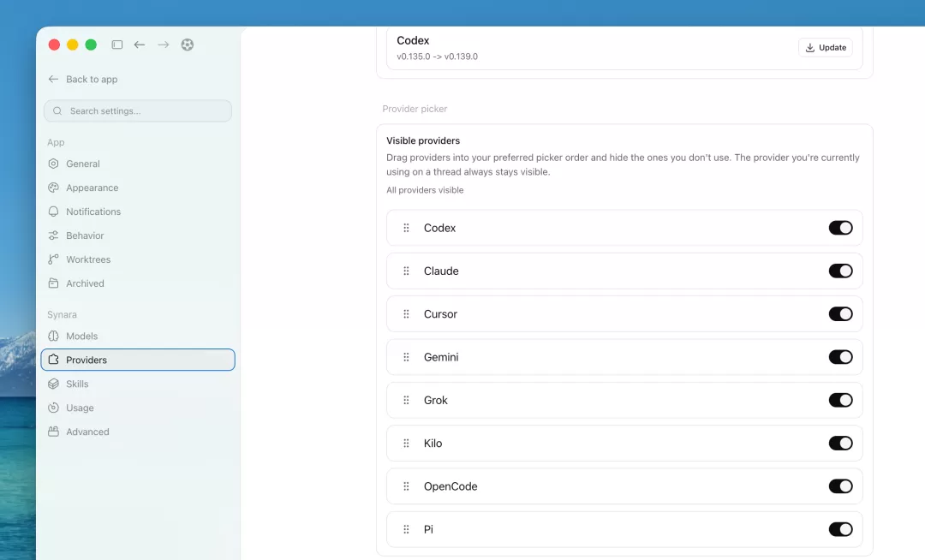Click the "All providers visible" status text
Image resolution: width=925 pixels, height=560 pixels.
[425, 190]
